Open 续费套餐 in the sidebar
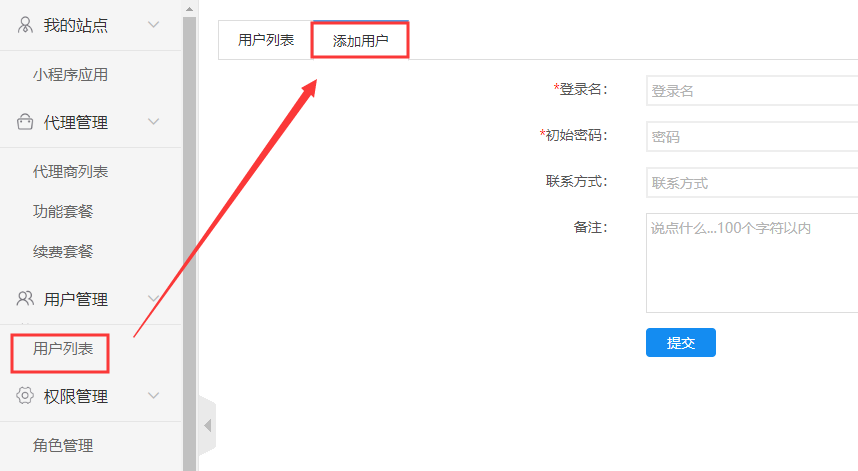Screen dimensions: 858x471 [63, 252]
